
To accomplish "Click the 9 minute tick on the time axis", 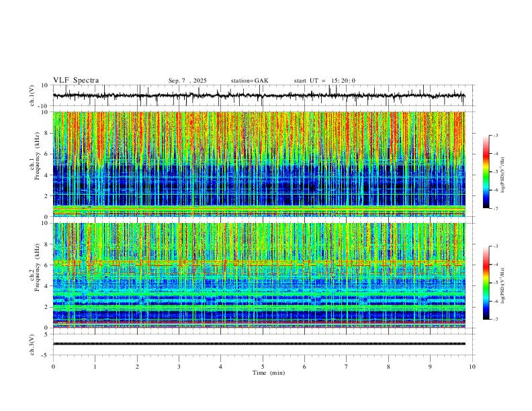I will [x=430, y=367].
